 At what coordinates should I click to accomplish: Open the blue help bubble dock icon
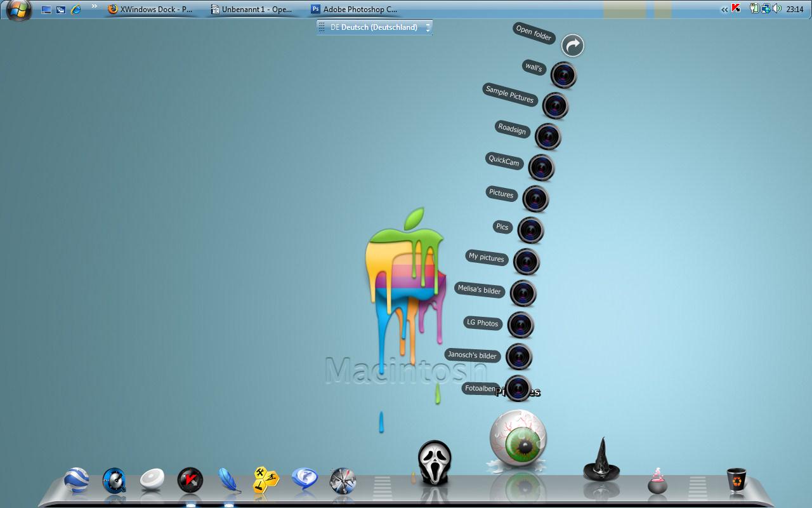pyautogui.click(x=304, y=479)
